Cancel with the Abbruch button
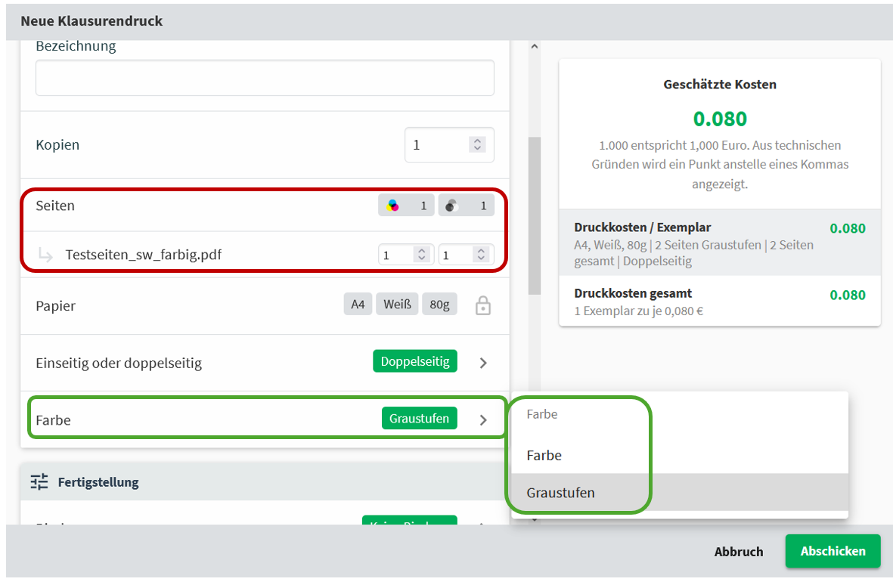The image size is (893, 588). pos(738,552)
